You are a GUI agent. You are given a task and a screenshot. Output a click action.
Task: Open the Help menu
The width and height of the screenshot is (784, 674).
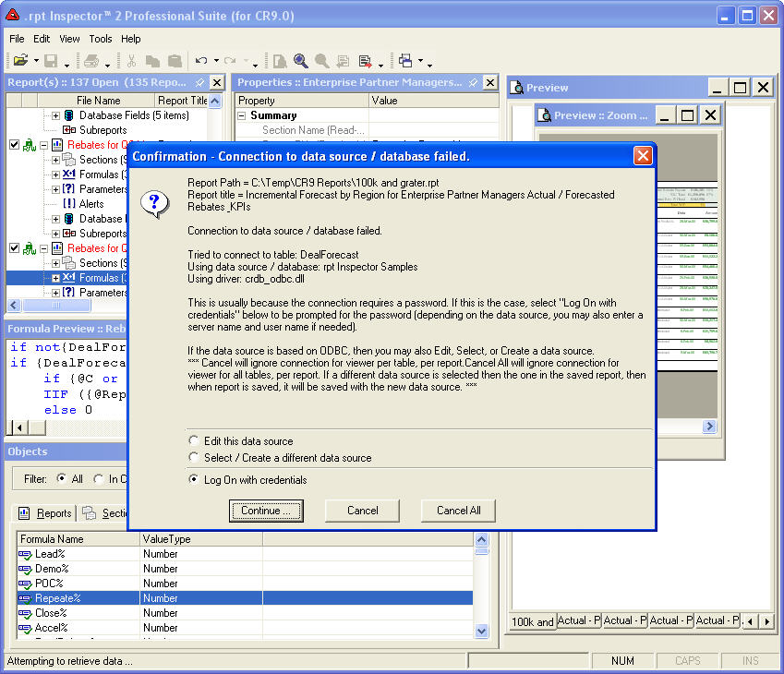[x=130, y=39]
